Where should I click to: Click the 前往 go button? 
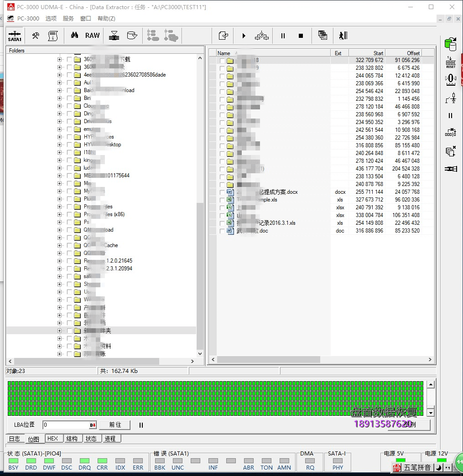pyautogui.click(x=115, y=424)
